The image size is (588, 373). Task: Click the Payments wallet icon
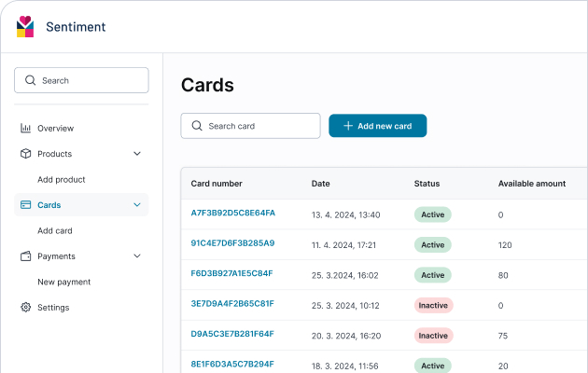[25, 256]
